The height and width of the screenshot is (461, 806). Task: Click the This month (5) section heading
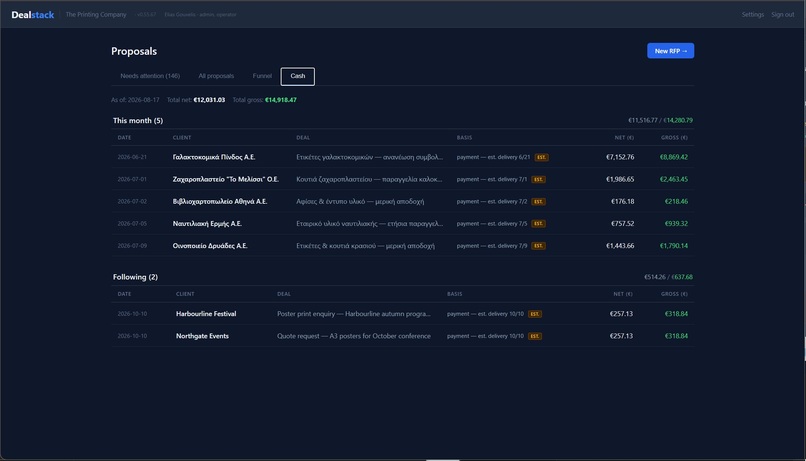[138, 120]
